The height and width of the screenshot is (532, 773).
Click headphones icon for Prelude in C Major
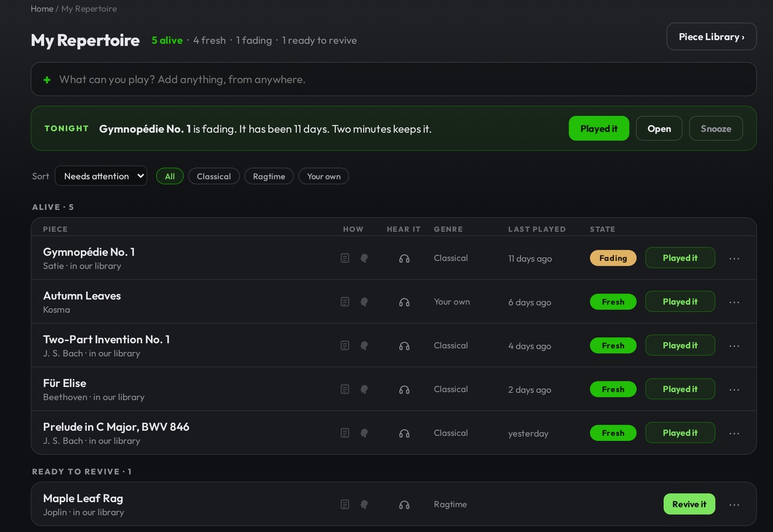pos(404,433)
